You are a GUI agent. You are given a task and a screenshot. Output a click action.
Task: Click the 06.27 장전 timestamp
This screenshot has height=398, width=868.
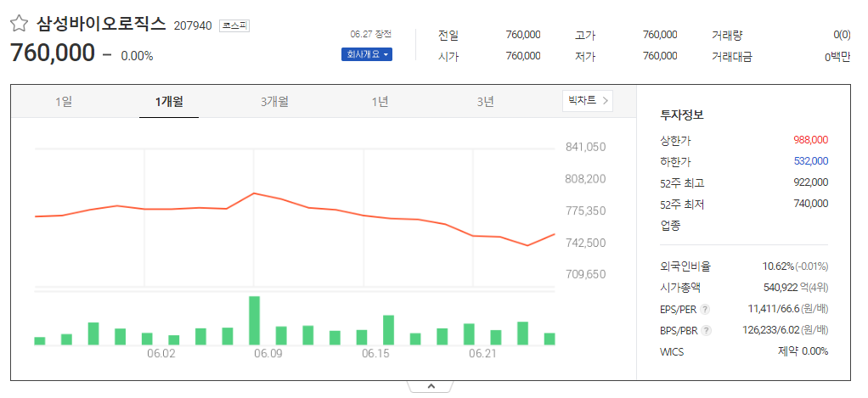click(371, 34)
